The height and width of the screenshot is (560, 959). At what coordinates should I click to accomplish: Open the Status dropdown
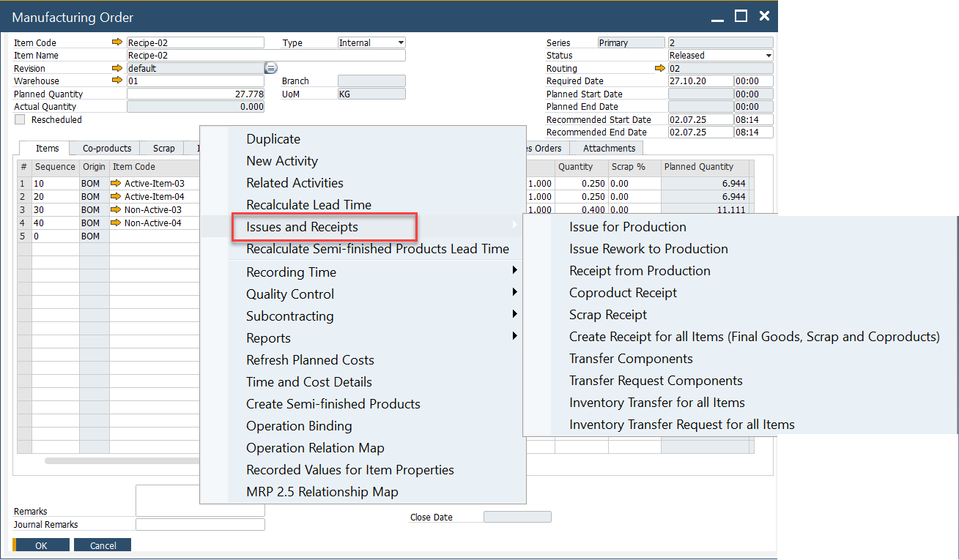coord(768,56)
